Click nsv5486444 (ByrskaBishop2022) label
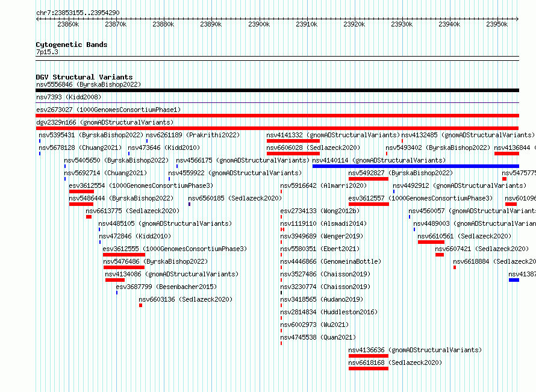The height and width of the screenshot is (392, 536). 121,198
